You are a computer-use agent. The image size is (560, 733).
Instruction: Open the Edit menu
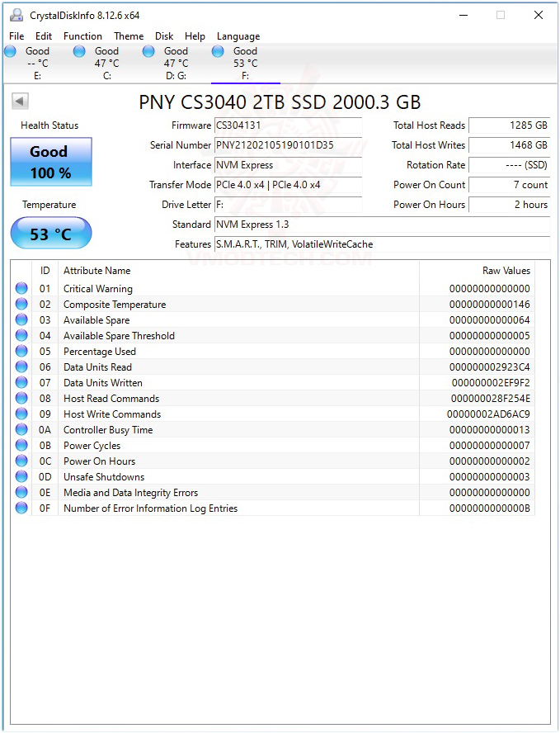[44, 36]
